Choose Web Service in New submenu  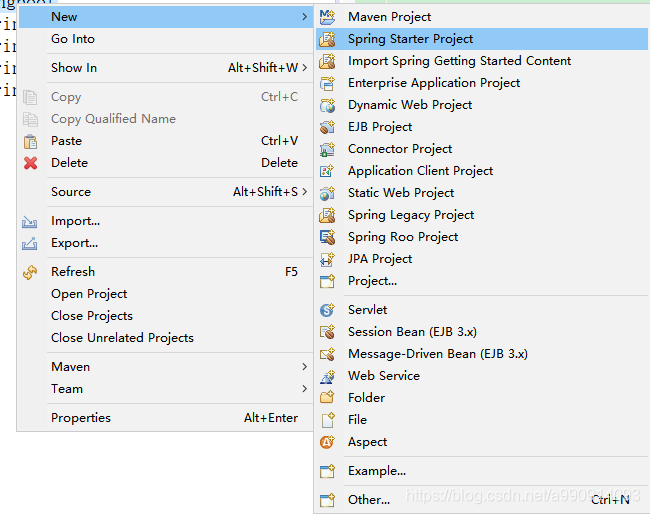482,376
